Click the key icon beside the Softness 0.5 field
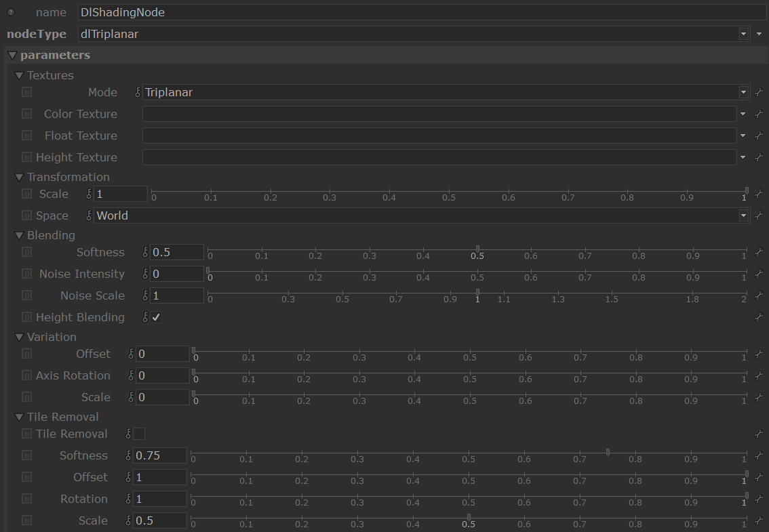The image size is (769, 532). point(144,252)
